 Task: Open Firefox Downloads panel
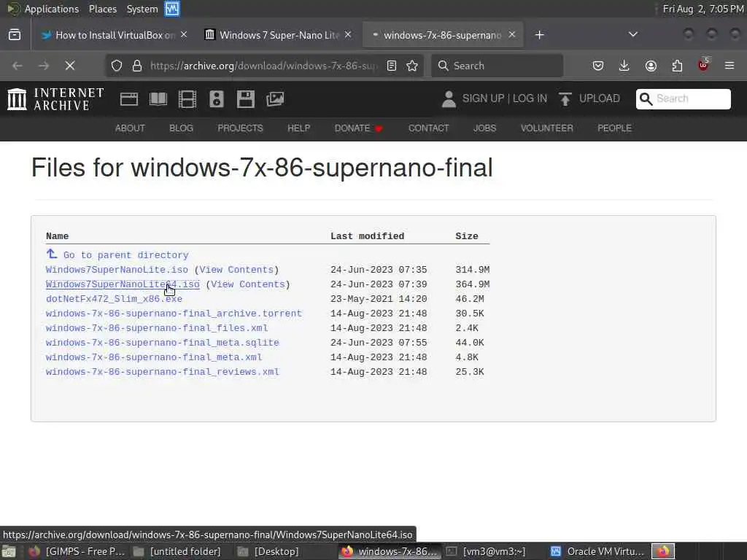click(624, 66)
